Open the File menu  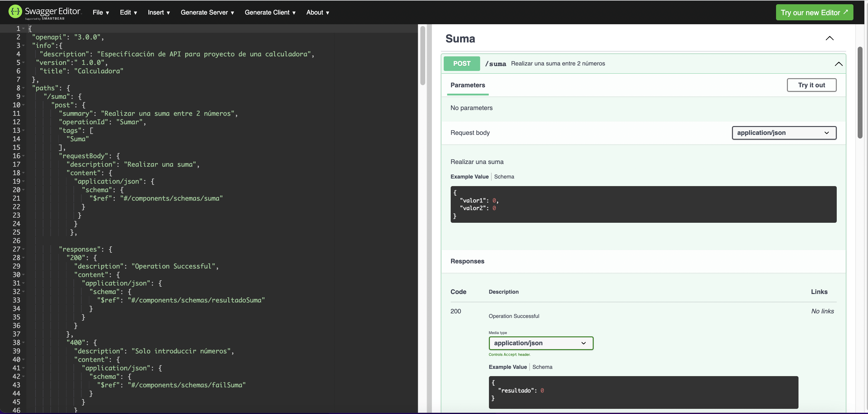point(101,12)
